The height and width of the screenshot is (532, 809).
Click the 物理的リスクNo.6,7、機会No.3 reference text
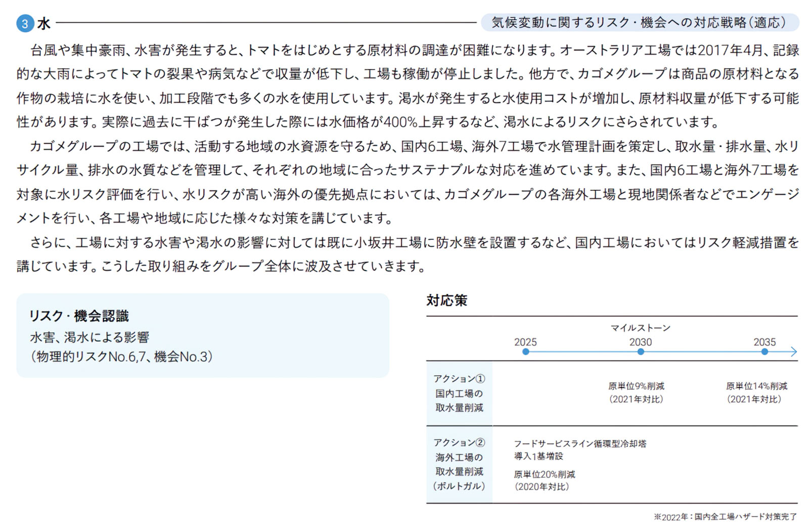coord(122,357)
